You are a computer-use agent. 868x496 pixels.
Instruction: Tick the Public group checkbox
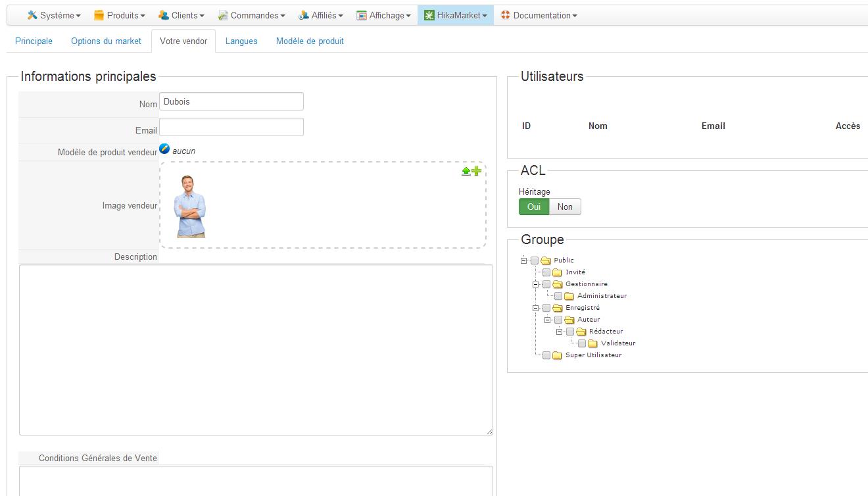coord(535,260)
